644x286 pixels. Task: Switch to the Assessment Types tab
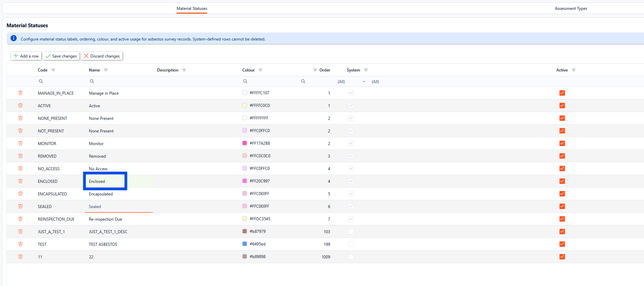tap(571, 9)
